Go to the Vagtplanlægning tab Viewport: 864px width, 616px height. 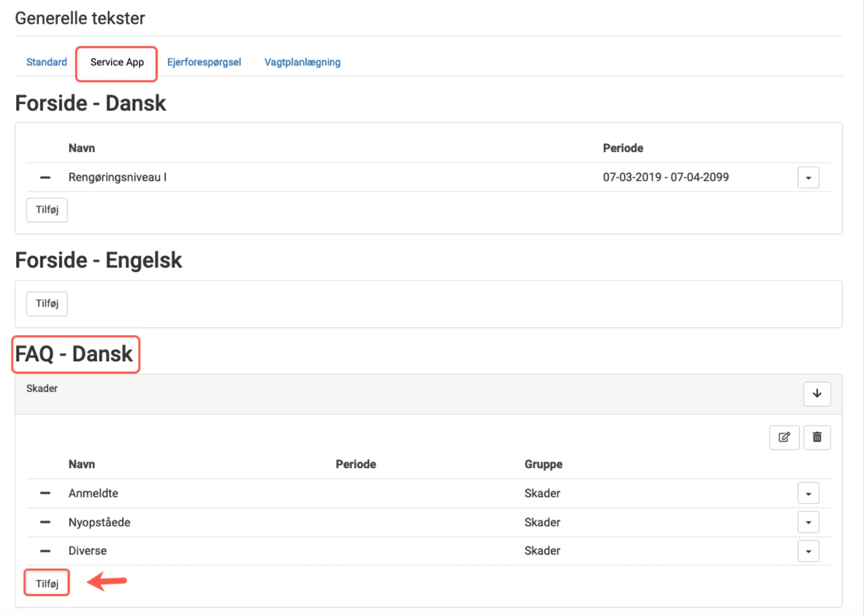click(302, 62)
